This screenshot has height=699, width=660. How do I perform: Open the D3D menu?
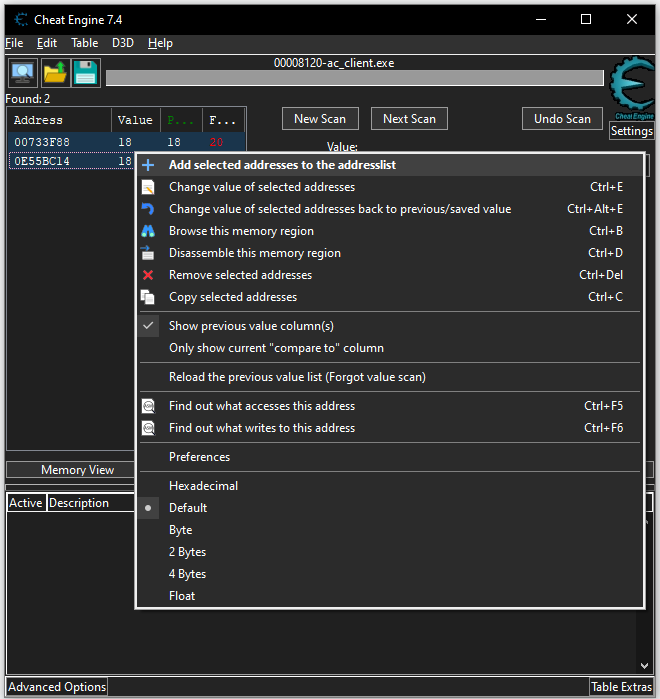(123, 43)
